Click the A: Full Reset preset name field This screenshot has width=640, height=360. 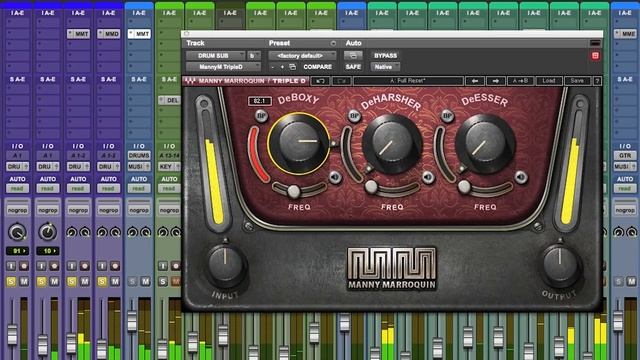[x=408, y=81]
